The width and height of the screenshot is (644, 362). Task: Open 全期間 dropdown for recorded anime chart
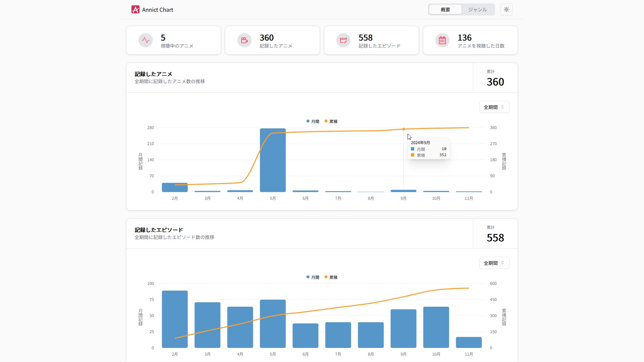[x=491, y=107]
